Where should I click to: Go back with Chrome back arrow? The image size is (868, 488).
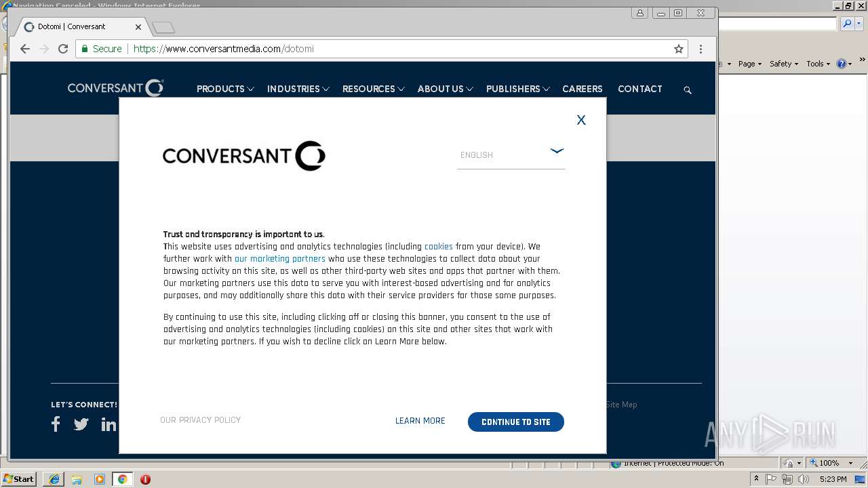[25, 49]
